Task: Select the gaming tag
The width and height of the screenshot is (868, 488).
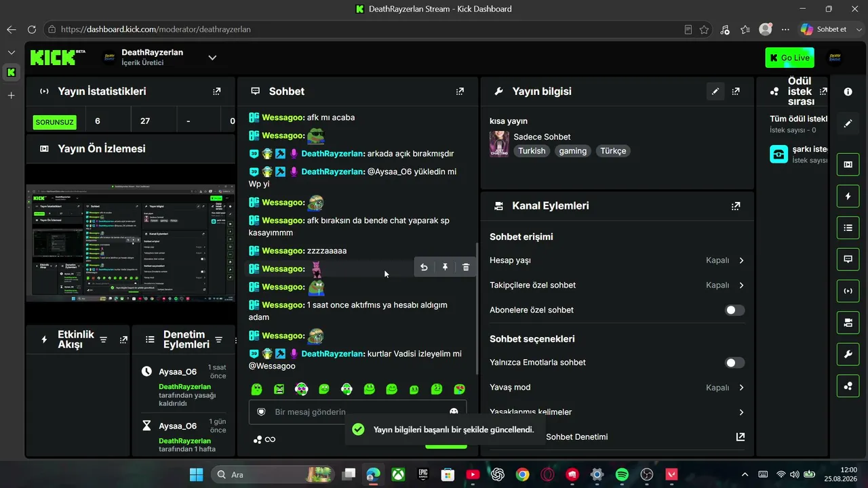Action: [x=573, y=151]
